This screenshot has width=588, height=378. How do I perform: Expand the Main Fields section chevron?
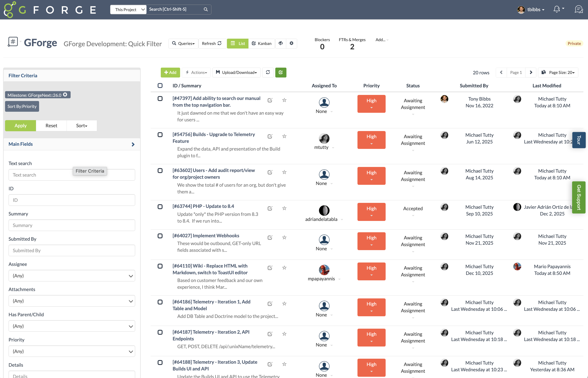[133, 144]
